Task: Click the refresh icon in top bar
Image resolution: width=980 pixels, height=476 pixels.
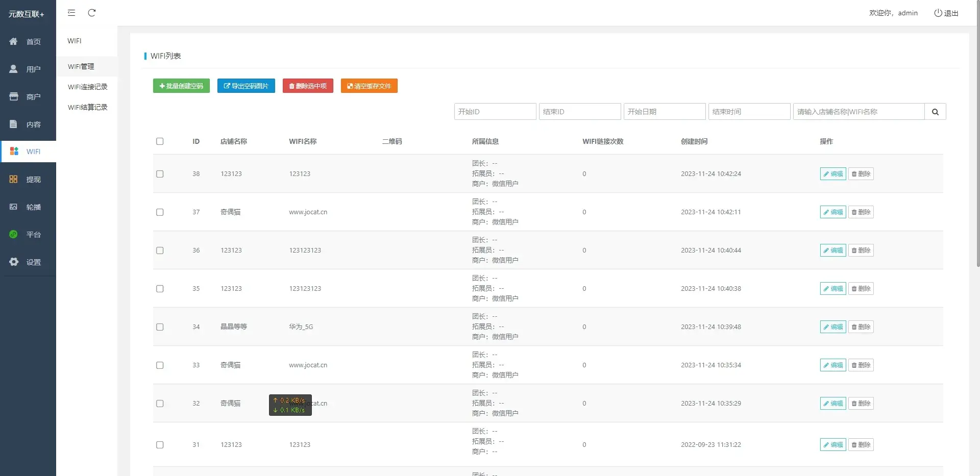Action: 92,13
